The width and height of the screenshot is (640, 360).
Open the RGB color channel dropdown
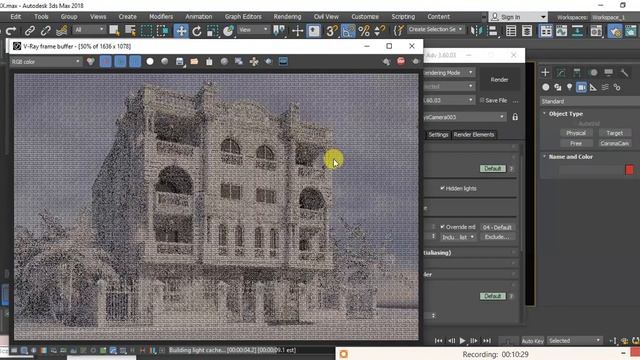[x=45, y=62]
